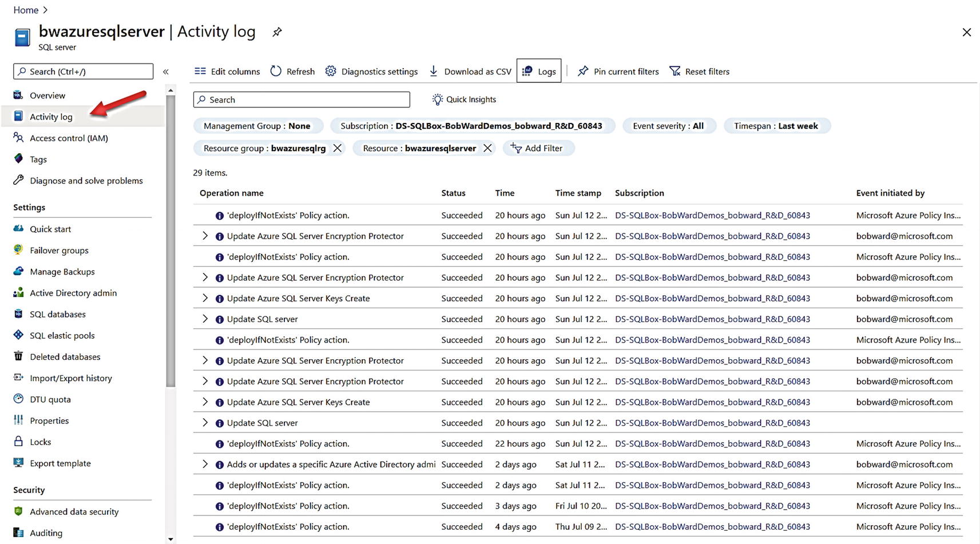Collapse the left navigation menu
The image size is (980, 544).
point(166,72)
